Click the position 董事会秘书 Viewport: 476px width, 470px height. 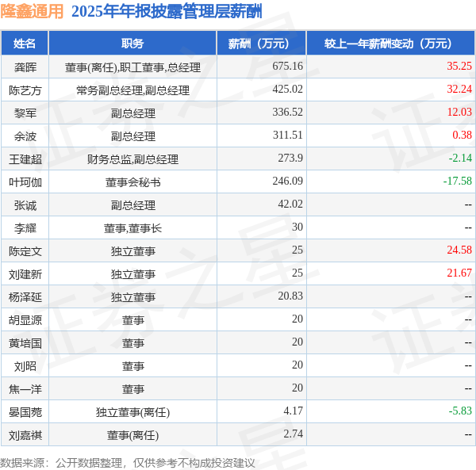coord(132,182)
